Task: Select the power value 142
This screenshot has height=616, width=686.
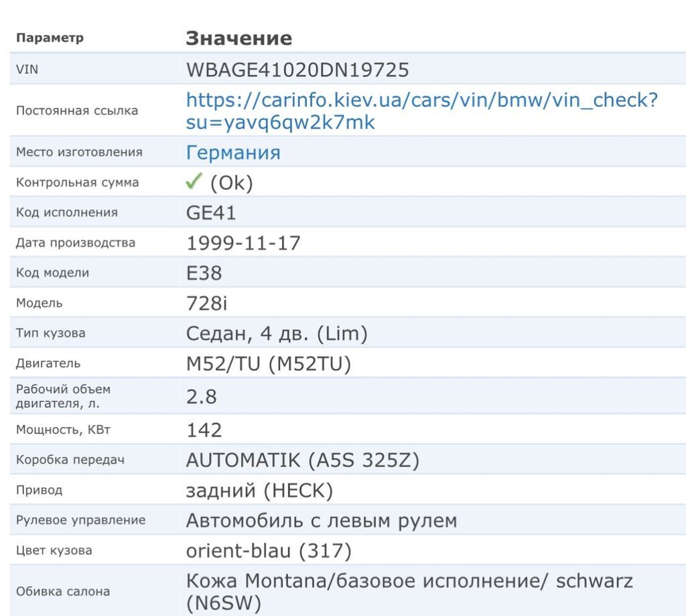Action: click(204, 430)
